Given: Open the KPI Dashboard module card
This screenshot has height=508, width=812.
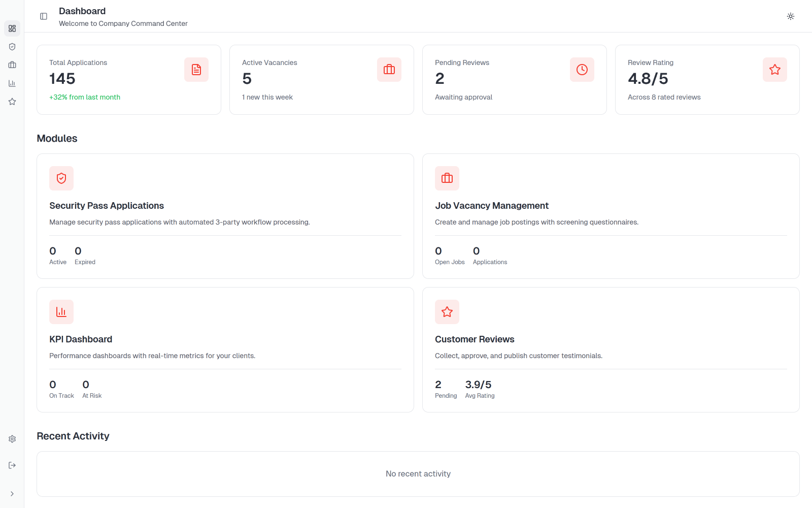Looking at the screenshot, I should coord(225,350).
